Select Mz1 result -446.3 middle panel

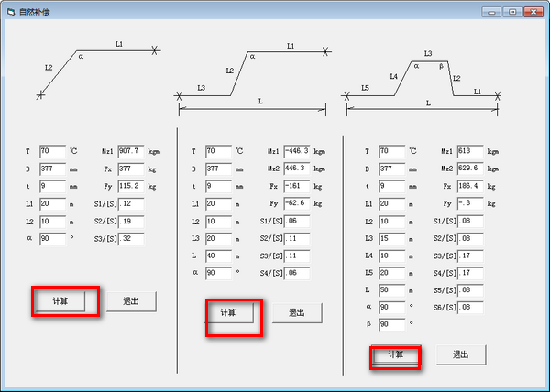click(297, 151)
